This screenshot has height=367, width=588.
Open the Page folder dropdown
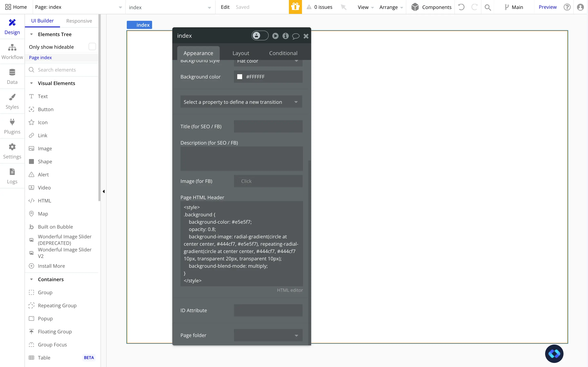[x=268, y=335]
